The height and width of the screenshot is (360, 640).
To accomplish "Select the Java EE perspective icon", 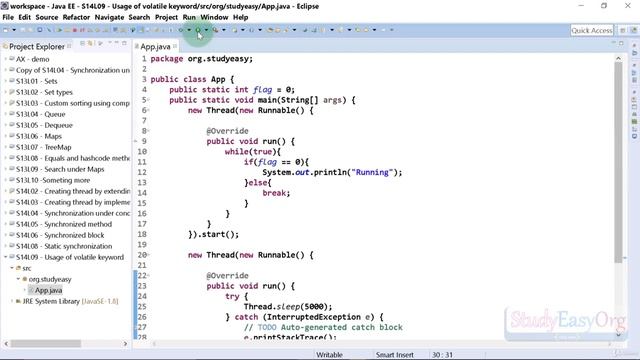I will 633,30.
